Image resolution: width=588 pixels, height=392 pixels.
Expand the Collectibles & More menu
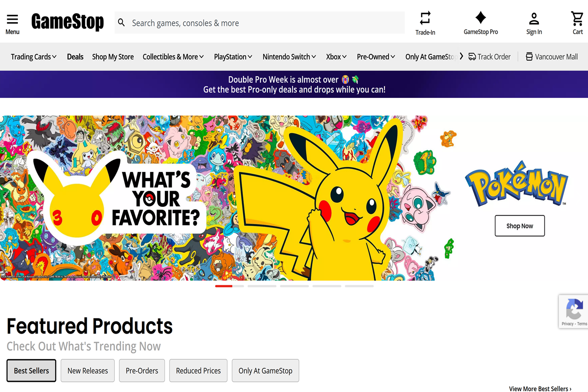pos(173,57)
